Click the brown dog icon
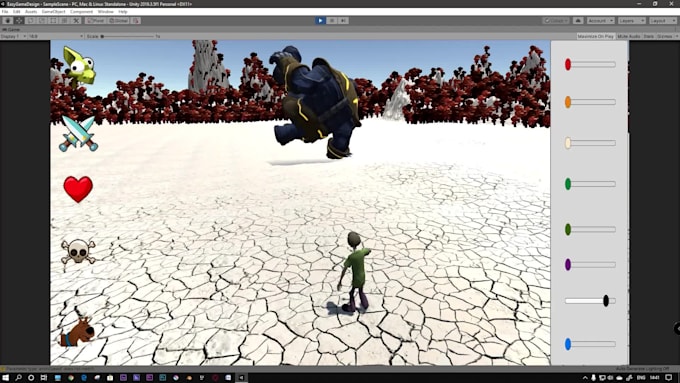 [x=78, y=332]
